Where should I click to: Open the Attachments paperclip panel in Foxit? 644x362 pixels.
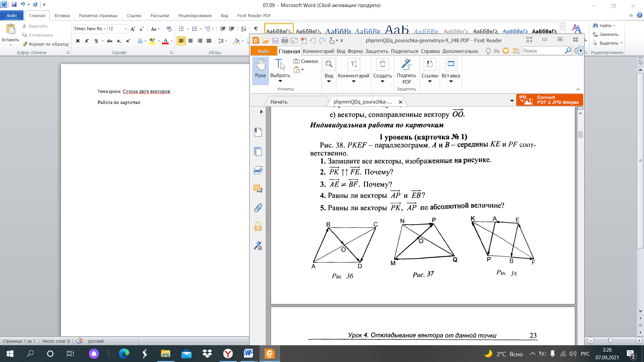tap(258, 208)
